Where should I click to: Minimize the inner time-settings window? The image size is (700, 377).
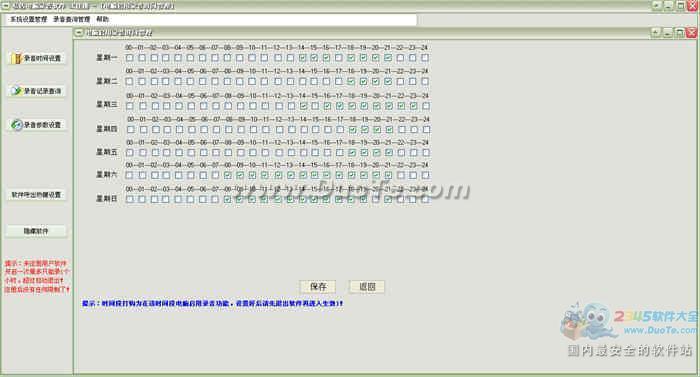point(667,33)
